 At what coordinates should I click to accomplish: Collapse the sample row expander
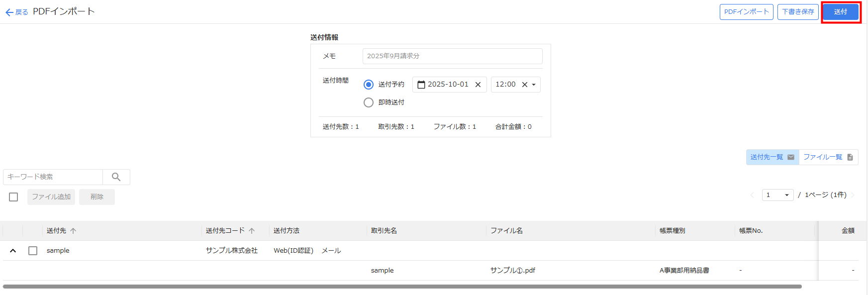(13, 251)
